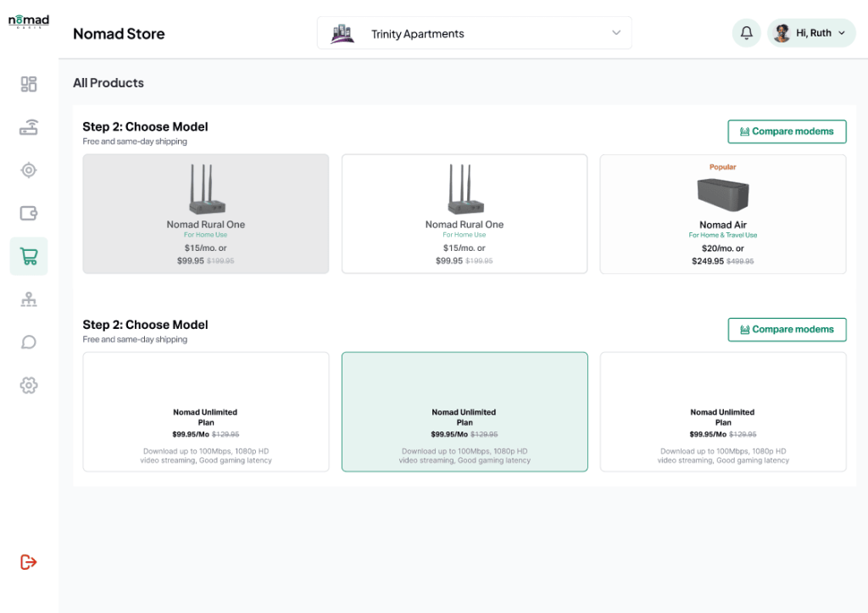Select the highlighted Nomad Unlimited Plan card
Screen dimensions: 868x613
464,411
